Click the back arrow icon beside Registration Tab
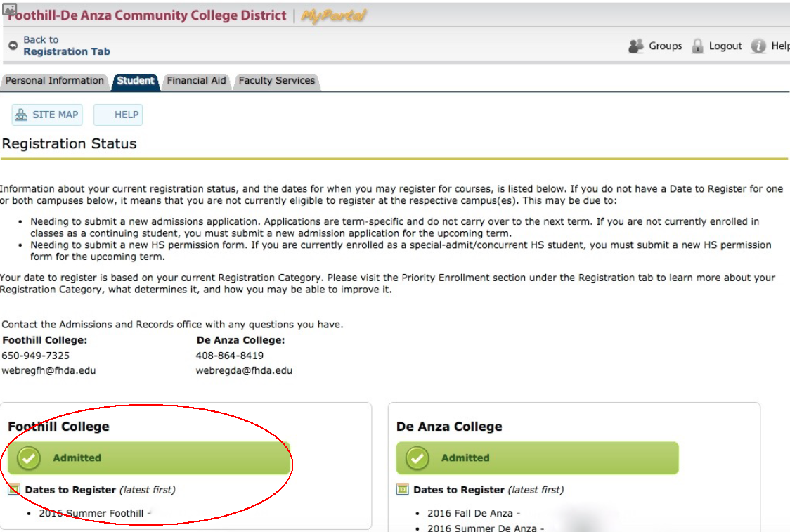This screenshot has width=790, height=532. coord(13,46)
